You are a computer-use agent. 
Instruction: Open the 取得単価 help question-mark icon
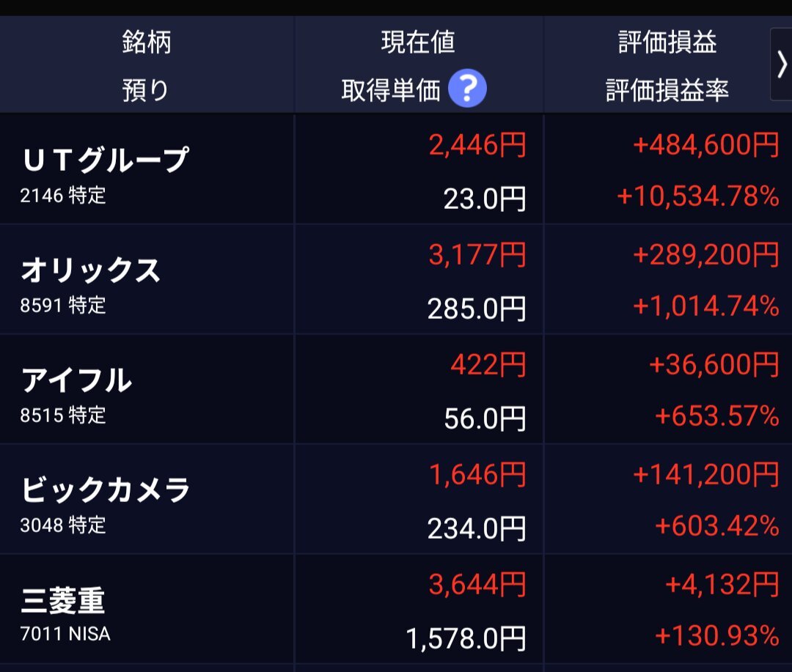pyautogui.click(x=467, y=88)
